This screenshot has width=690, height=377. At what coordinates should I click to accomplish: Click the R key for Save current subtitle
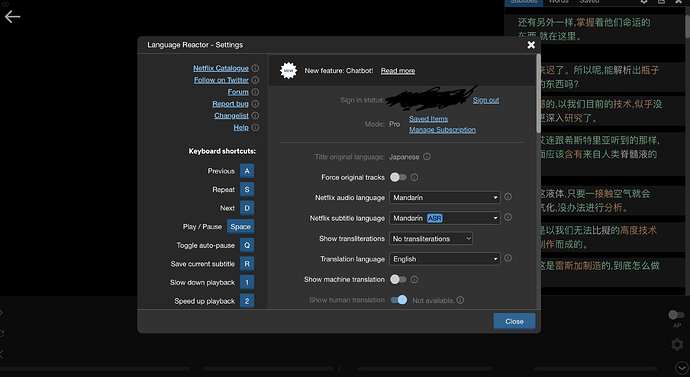247,264
